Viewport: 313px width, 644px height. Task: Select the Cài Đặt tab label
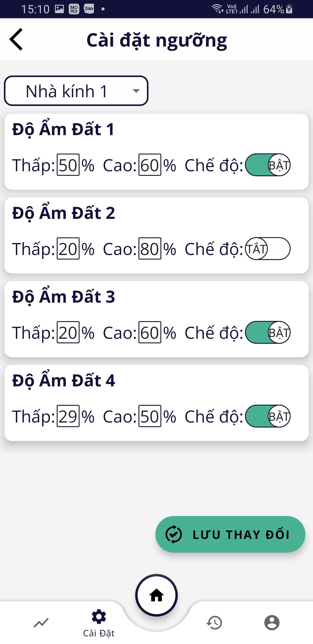(x=99, y=634)
